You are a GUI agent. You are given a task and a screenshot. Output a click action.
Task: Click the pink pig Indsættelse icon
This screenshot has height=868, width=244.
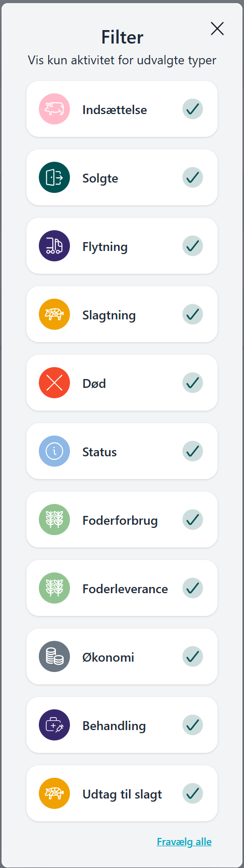[54, 109]
